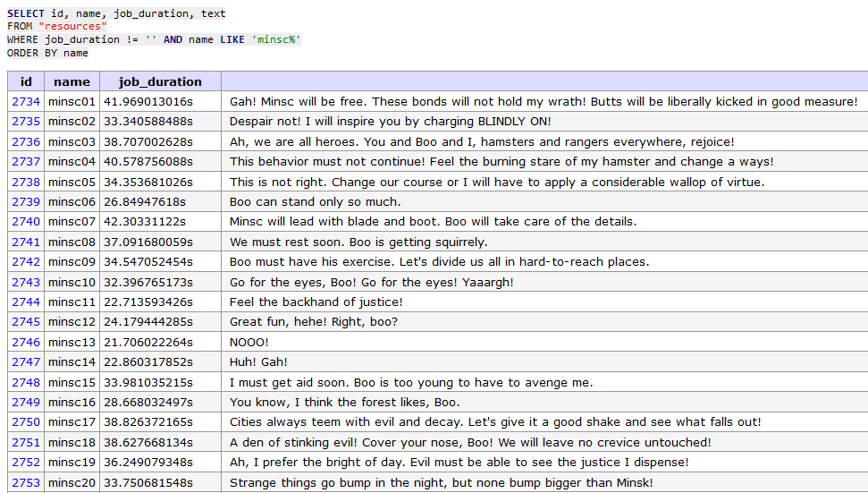Screen dimensions: 868x493
Task: Click the job_duration column header
Action: 160,81
